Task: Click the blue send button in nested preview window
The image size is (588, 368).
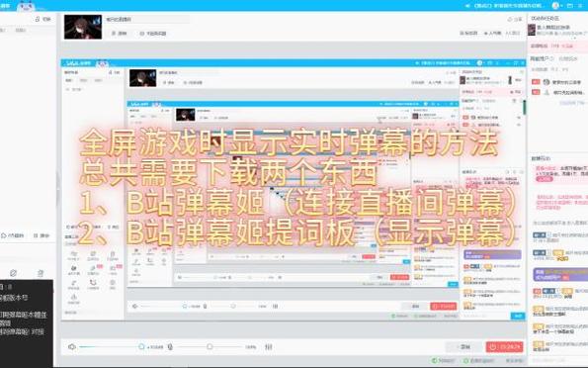Action: 518,316
